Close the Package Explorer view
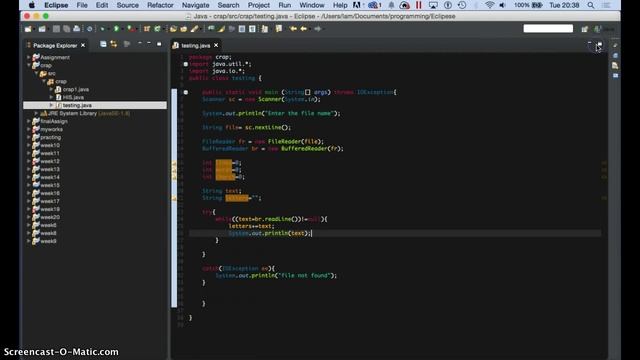Image resolution: width=640 pixels, height=360 pixels. tap(83, 45)
